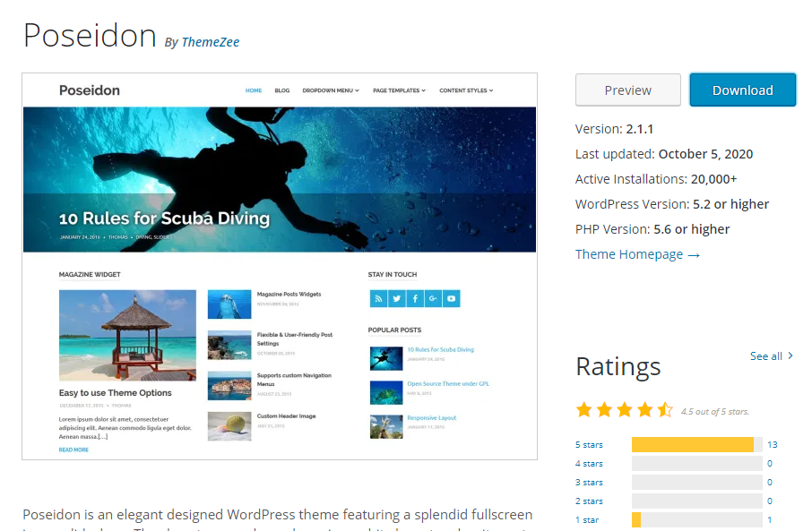Click the READ MORE link
Image resolution: width=812 pixels, height=531 pixels.
[73, 450]
